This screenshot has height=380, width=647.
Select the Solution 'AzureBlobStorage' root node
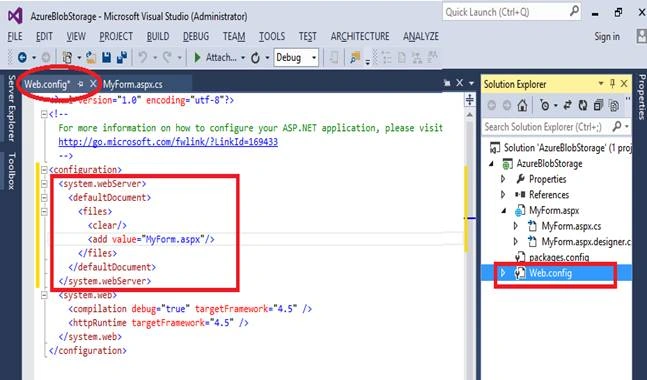coord(567,148)
